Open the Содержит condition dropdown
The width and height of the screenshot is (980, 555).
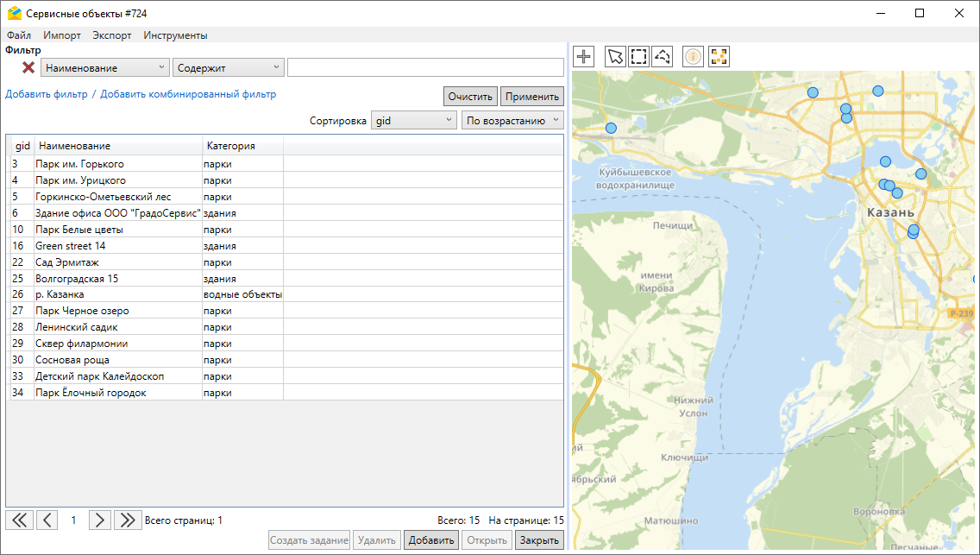229,67
